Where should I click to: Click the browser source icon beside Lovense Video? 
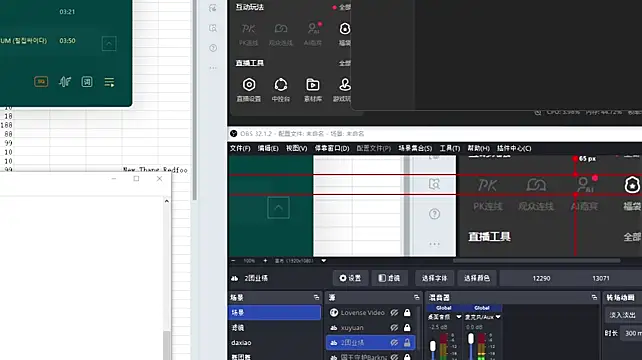334,312
